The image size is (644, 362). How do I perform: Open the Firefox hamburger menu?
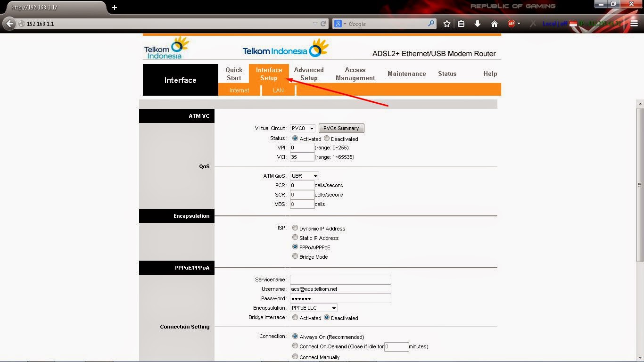click(x=634, y=24)
